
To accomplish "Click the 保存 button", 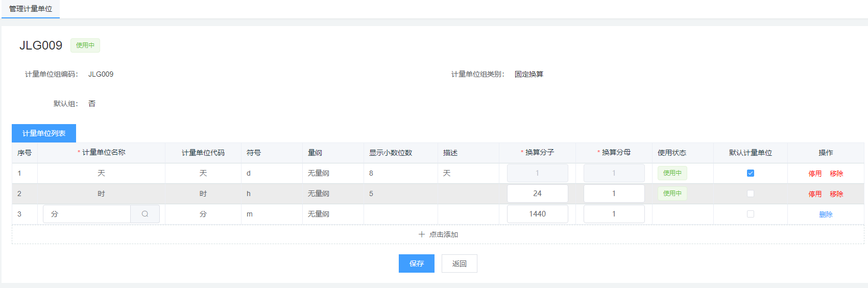I will (x=416, y=263).
